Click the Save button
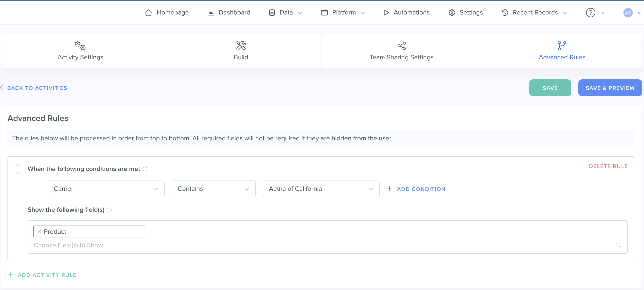The image size is (644, 290). [x=550, y=88]
